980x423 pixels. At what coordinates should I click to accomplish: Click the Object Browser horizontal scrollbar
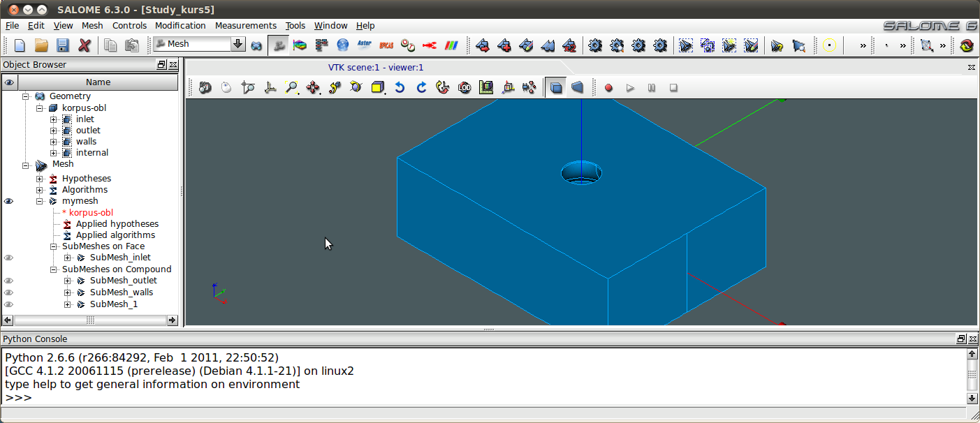point(90,320)
